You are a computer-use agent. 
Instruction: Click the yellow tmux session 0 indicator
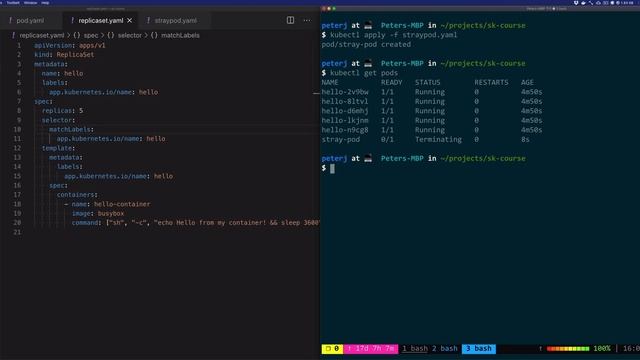[x=332, y=349]
